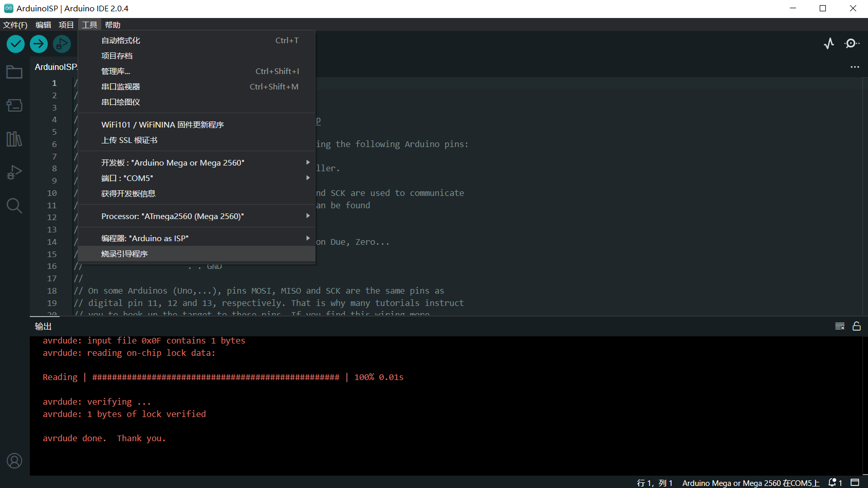
Task: Open the 文件(F) menu
Action: click(15, 25)
